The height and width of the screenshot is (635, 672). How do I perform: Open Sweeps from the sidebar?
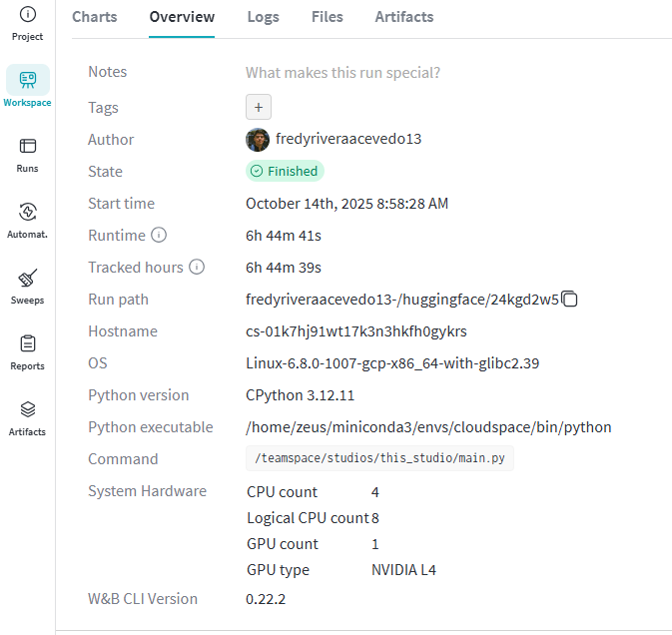pos(27,288)
